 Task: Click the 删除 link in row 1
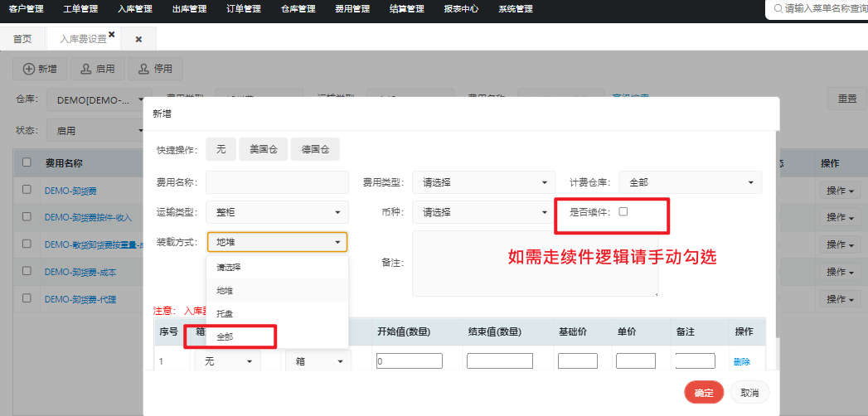click(742, 362)
